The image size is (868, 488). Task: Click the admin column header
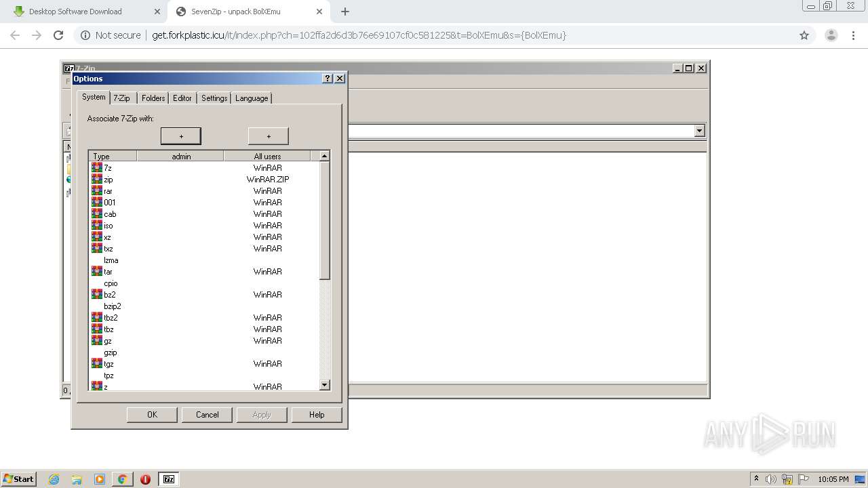pyautogui.click(x=180, y=156)
